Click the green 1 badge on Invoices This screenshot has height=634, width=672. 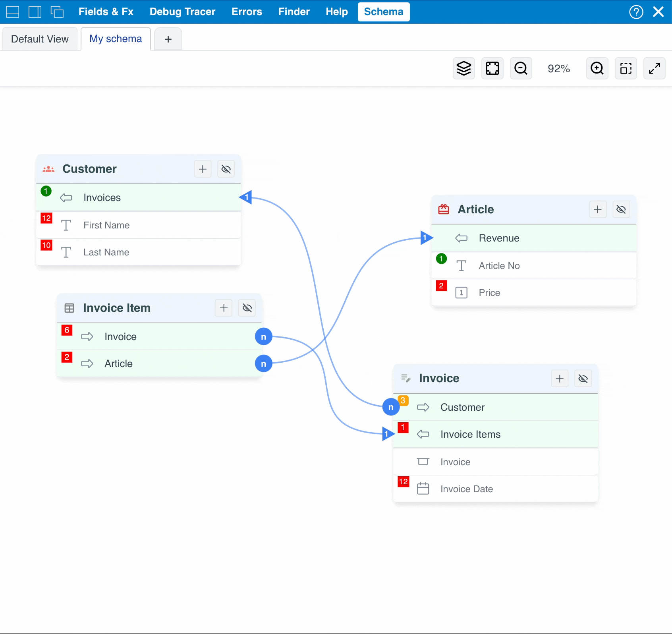click(x=46, y=191)
